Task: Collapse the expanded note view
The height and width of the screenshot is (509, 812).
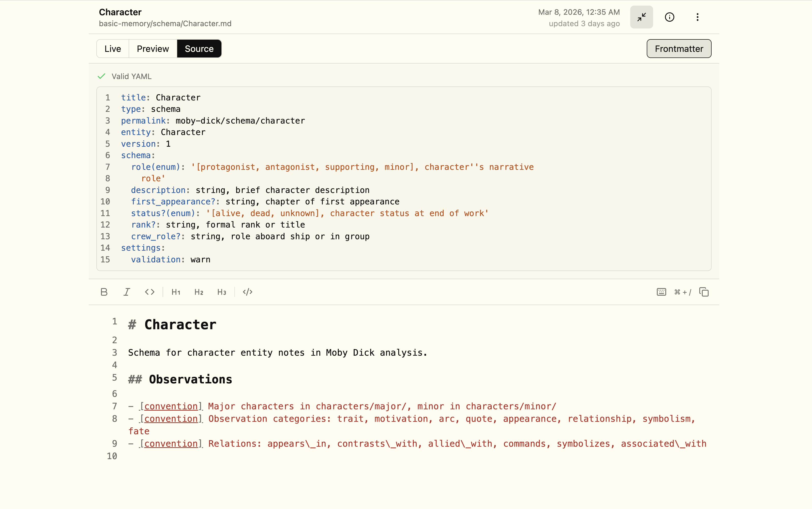Action: pos(641,17)
